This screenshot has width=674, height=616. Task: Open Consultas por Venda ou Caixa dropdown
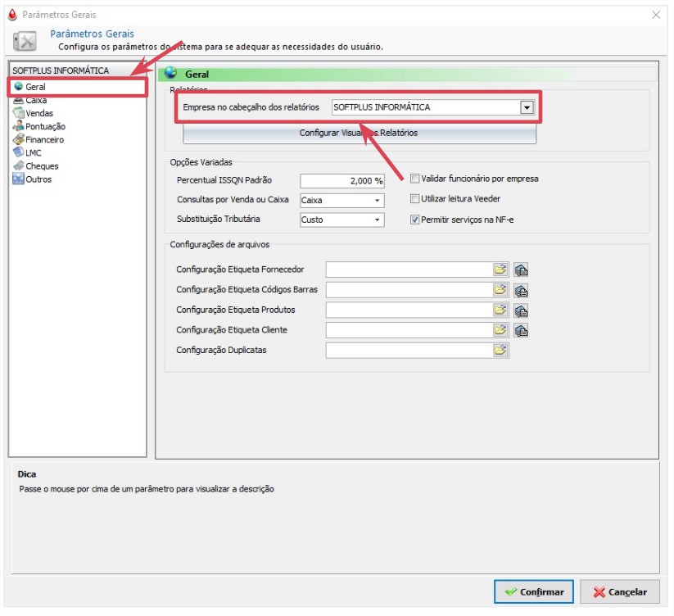[377, 201]
